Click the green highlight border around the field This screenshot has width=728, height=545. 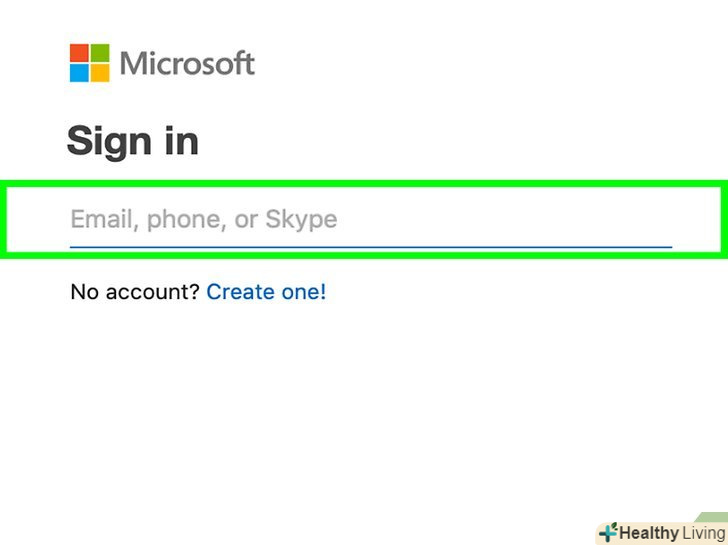click(x=364, y=185)
